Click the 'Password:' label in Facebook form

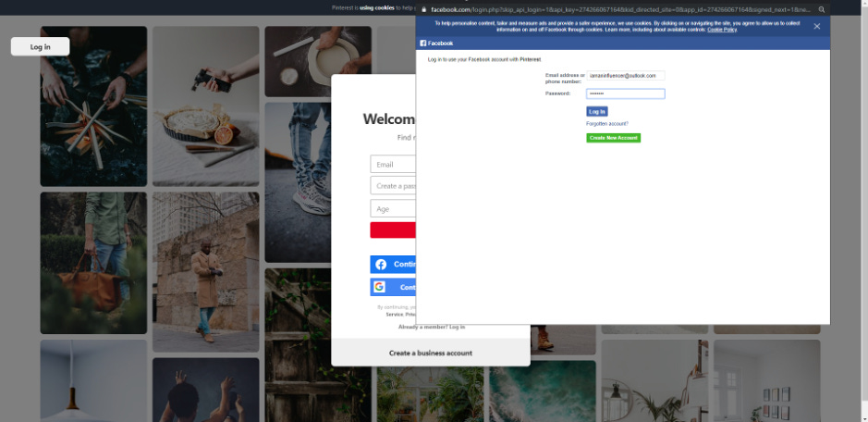point(557,93)
